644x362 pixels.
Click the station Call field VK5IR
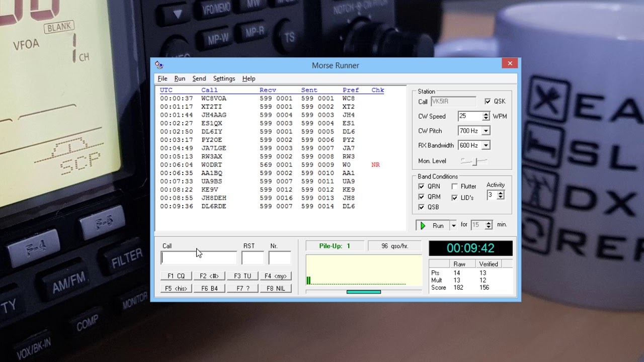(453, 102)
